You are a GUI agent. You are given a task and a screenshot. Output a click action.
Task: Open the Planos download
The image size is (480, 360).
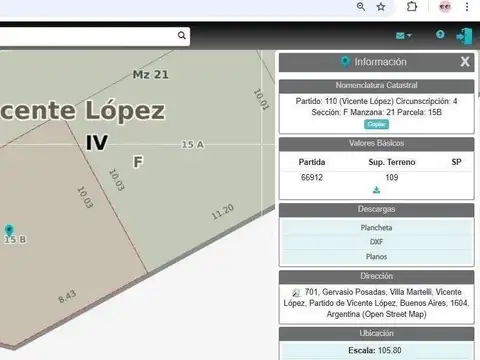pyautogui.click(x=376, y=257)
